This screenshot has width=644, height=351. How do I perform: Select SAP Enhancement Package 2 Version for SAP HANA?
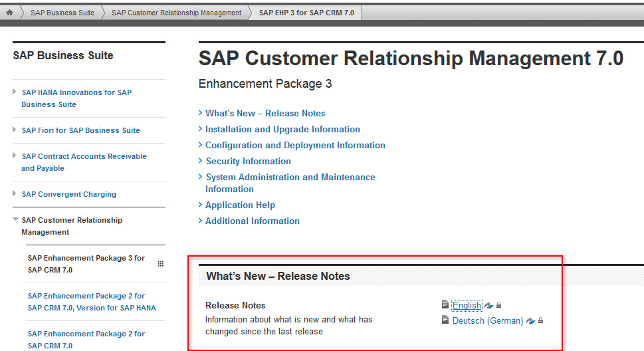coord(92,302)
